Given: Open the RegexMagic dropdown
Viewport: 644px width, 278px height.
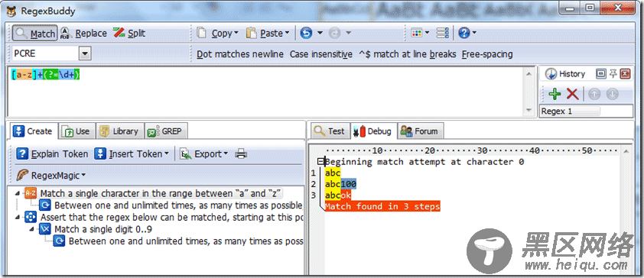Looking at the screenshot, I should pyautogui.click(x=50, y=176).
